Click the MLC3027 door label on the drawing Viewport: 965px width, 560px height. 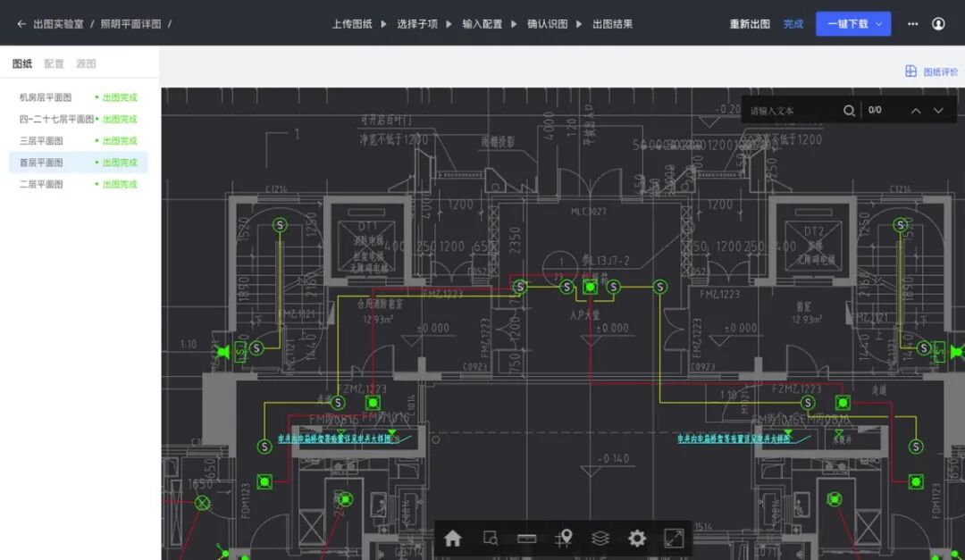(x=588, y=212)
